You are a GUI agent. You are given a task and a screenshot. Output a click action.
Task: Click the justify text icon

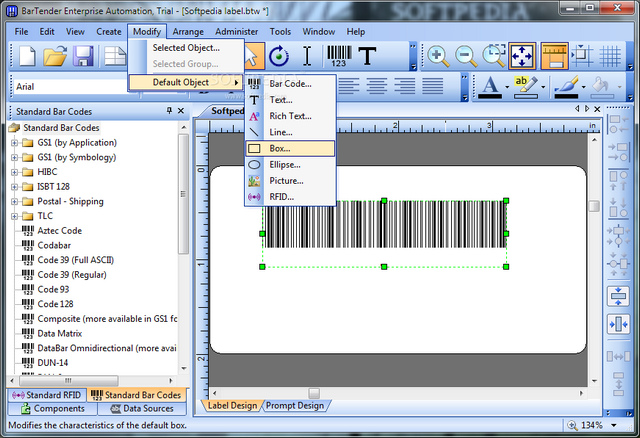click(x=433, y=86)
